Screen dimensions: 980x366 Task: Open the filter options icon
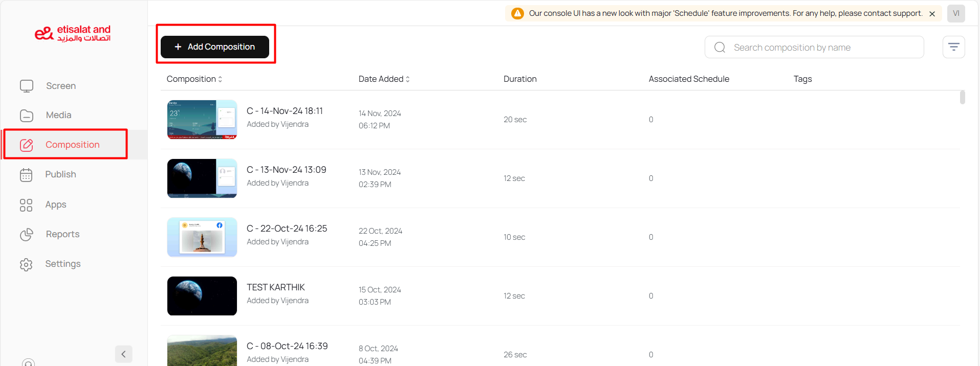953,47
